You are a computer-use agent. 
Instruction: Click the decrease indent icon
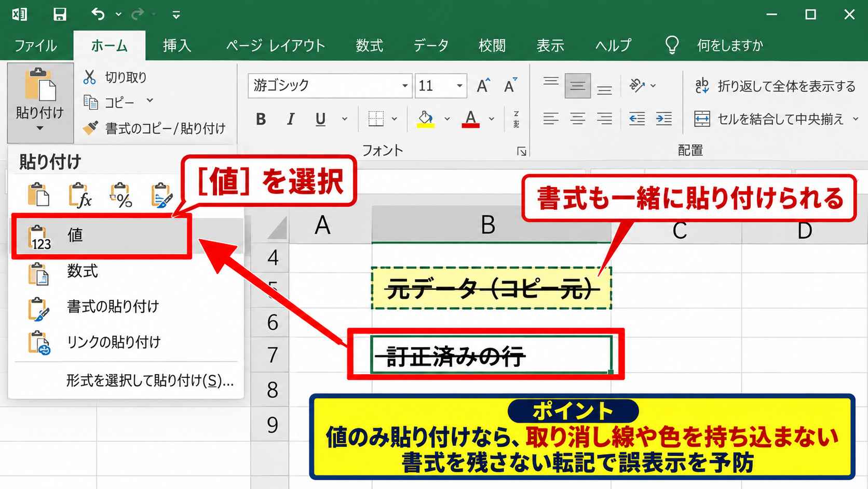pos(637,119)
